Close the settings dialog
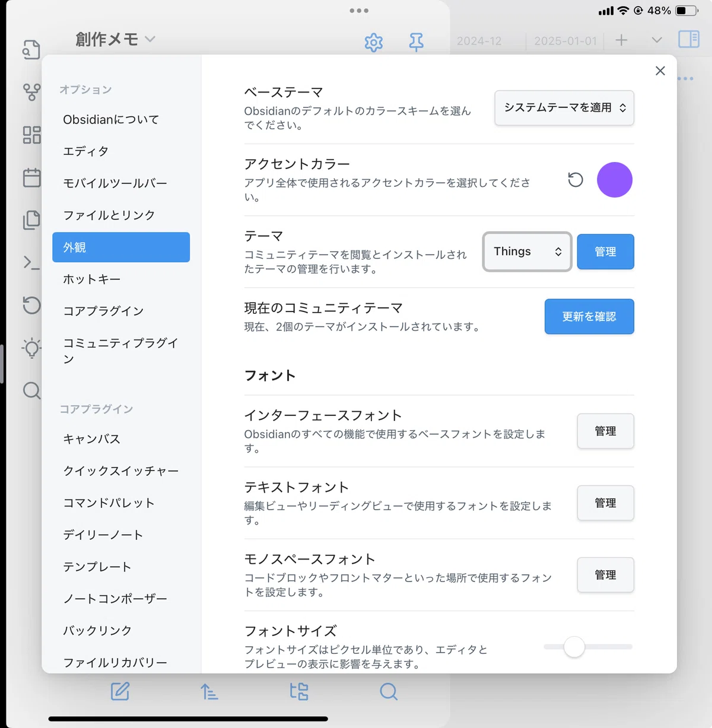Screen dimensions: 712x728 click(x=660, y=71)
